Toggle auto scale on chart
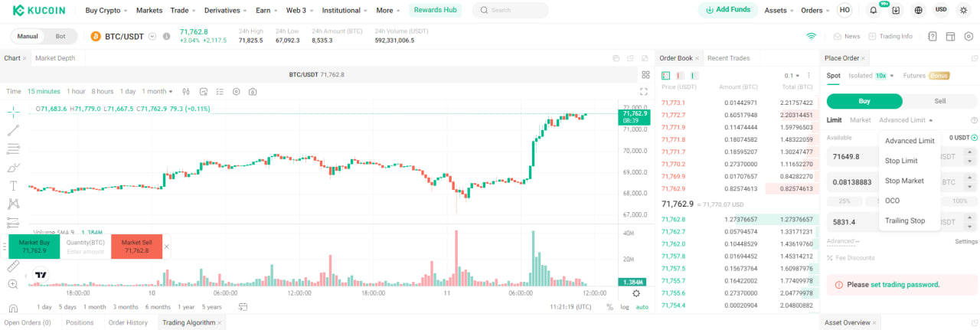This screenshot has width=980, height=330. [x=642, y=307]
